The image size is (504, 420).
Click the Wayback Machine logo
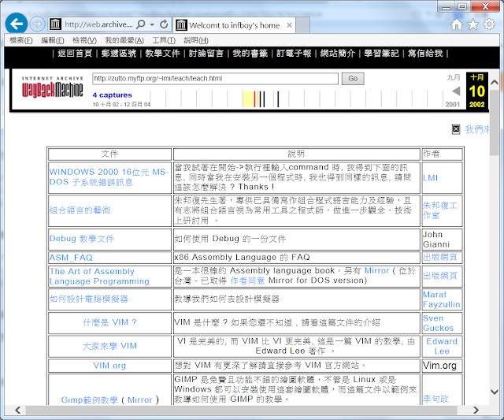pyautogui.click(x=52, y=91)
